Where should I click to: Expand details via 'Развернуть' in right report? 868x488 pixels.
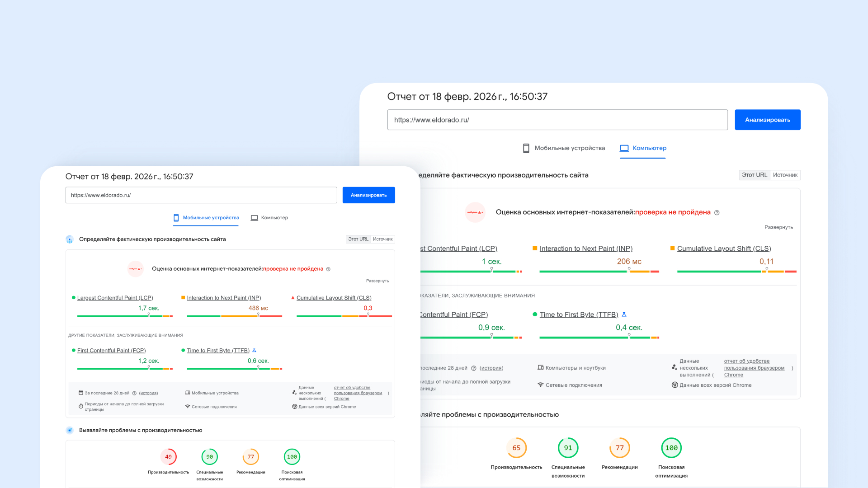[x=778, y=227]
